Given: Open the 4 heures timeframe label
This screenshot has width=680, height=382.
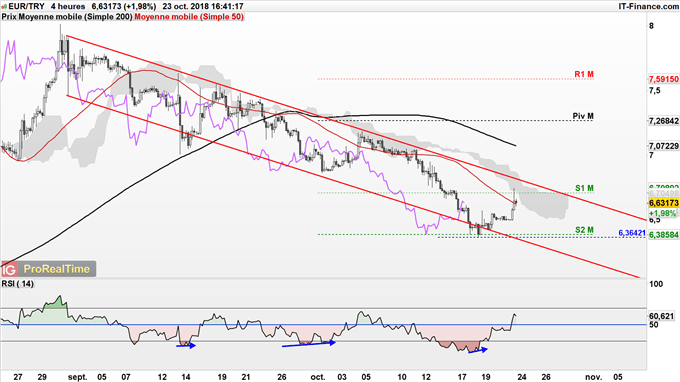Looking at the screenshot, I should [68, 7].
